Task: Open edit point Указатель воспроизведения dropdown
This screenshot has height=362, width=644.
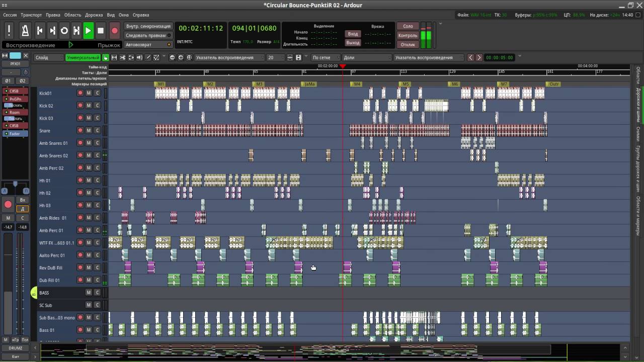Action: [x=429, y=57]
